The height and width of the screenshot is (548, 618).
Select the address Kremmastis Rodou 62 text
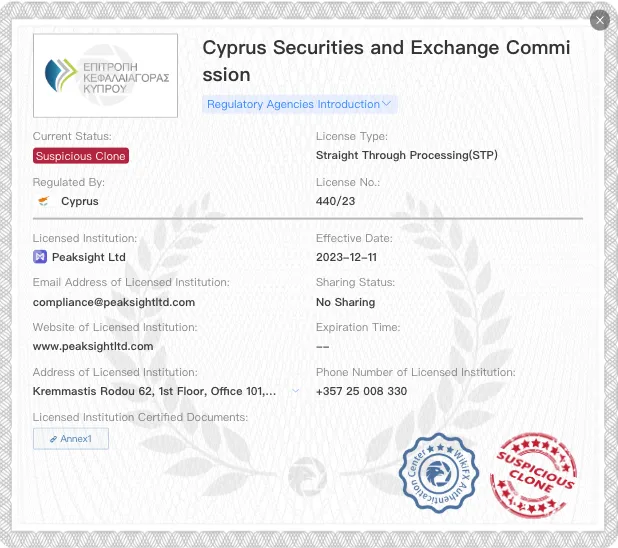[154, 391]
